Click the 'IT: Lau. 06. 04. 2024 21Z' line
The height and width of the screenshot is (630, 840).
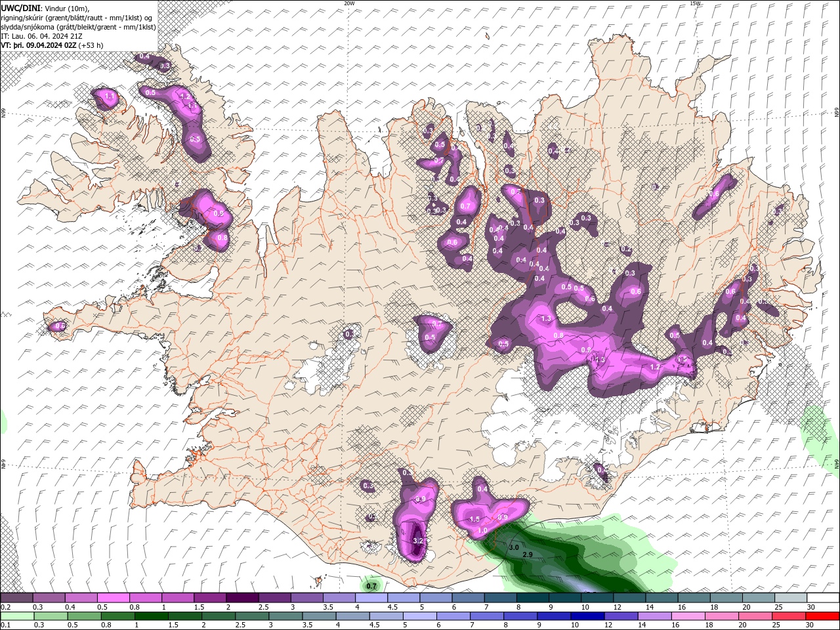(x=42, y=36)
